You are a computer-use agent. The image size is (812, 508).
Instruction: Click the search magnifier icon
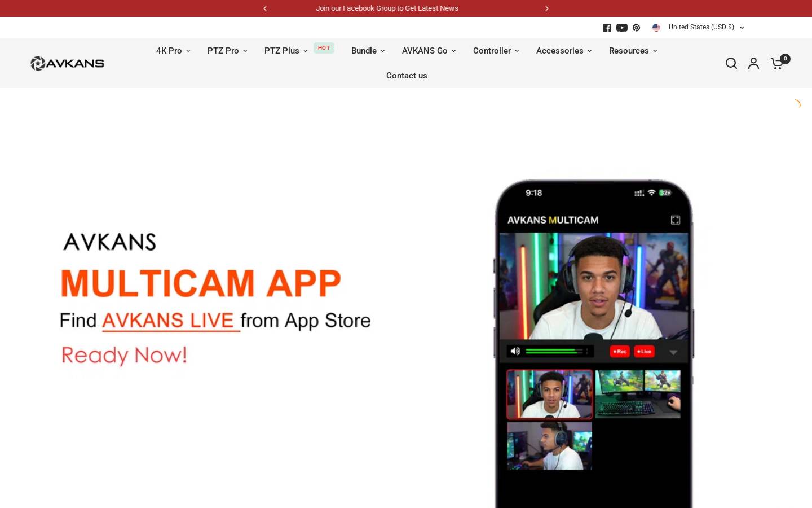tap(731, 63)
